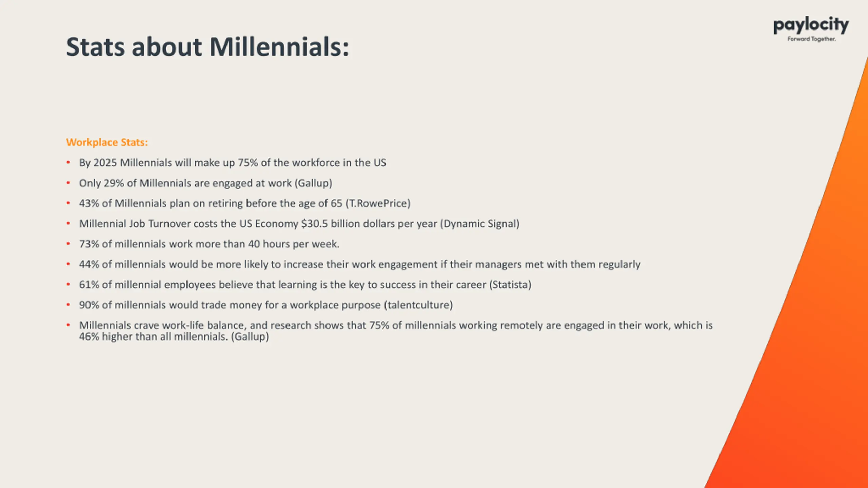
Task: Click the word 'Gallup' in the second bullet
Action: pyautogui.click(x=313, y=183)
